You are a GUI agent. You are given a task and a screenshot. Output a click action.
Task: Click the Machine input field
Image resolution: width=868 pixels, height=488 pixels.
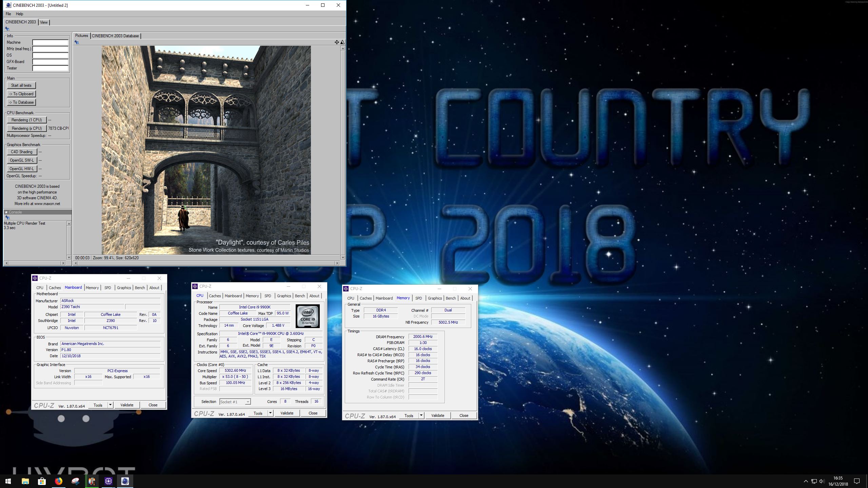tap(51, 42)
